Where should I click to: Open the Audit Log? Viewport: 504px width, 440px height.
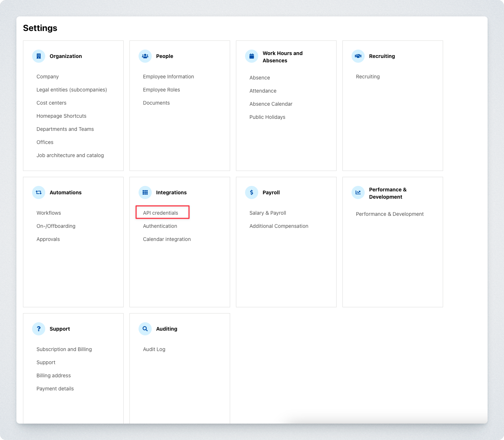pyautogui.click(x=154, y=349)
